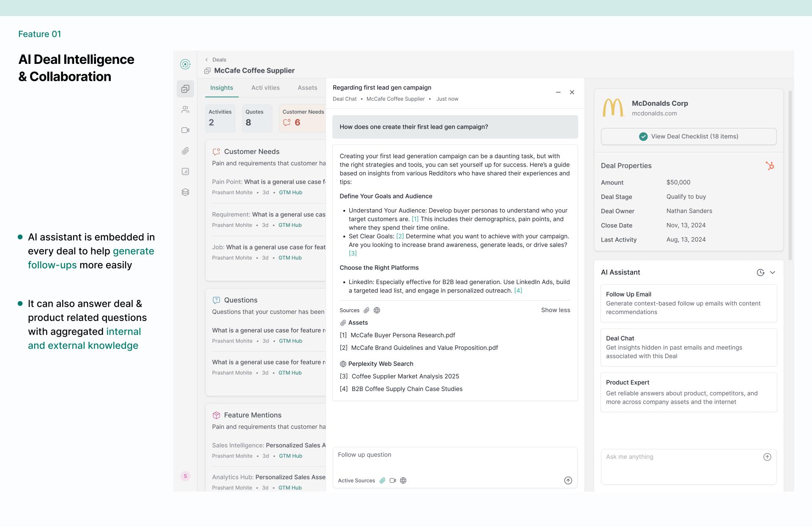Go back to Deals chevron

pos(207,60)
